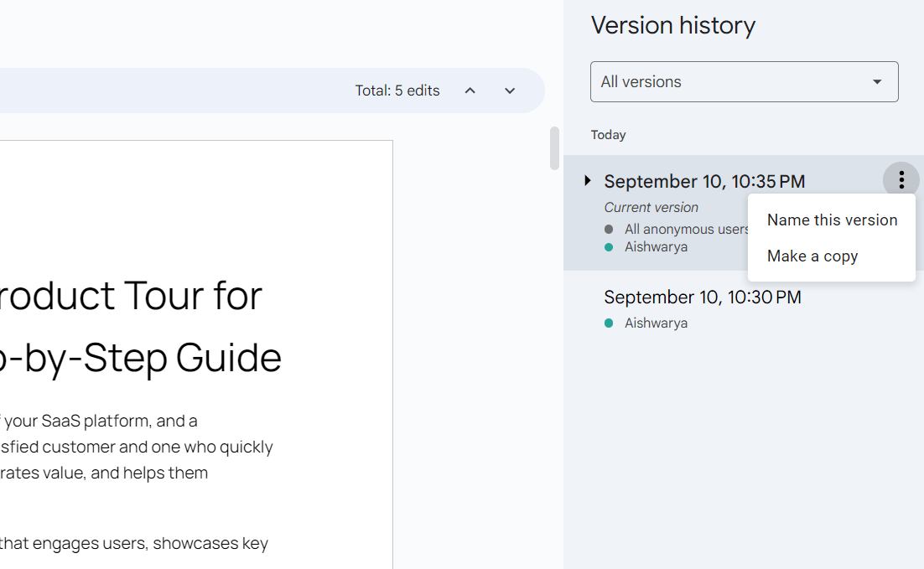The height and width of the screenshot is (569, 924).
Task: Go to next edit with down chevron
Action: pyautogui.click(x=510, y=91)
